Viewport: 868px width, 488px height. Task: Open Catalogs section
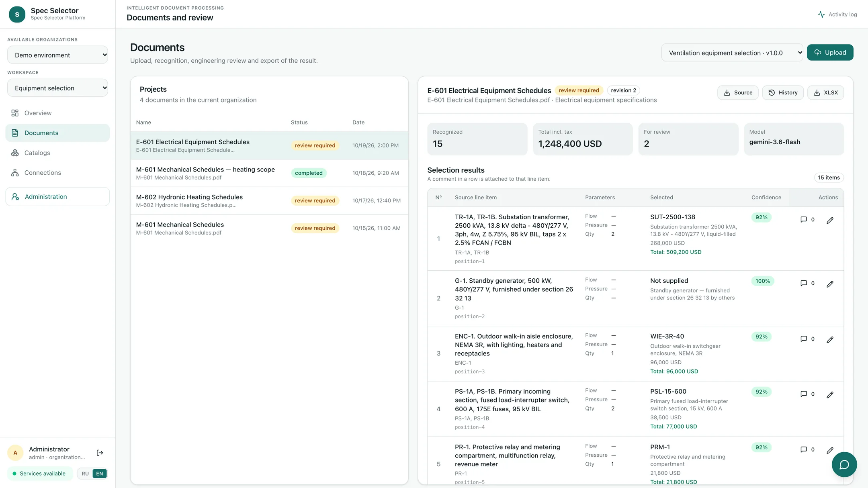57,153
